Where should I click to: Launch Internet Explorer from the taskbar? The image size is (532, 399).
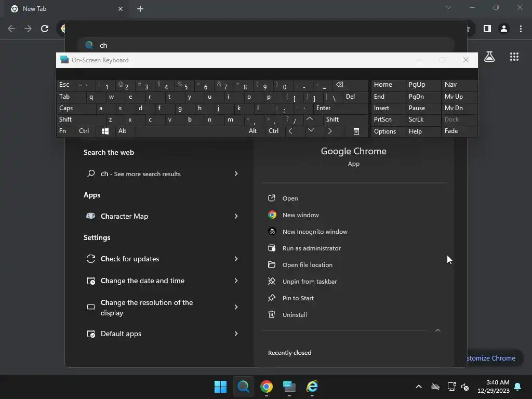tap(312, 387)
